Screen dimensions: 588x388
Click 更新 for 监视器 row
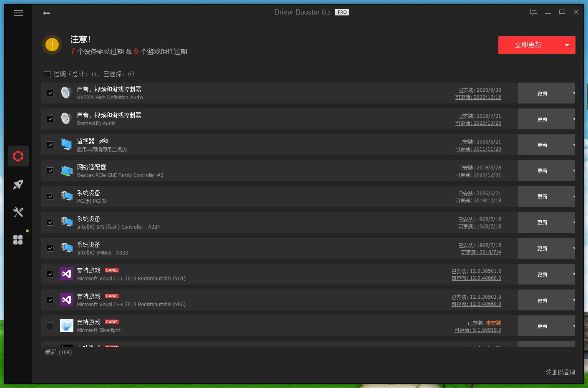click(542, 145)
